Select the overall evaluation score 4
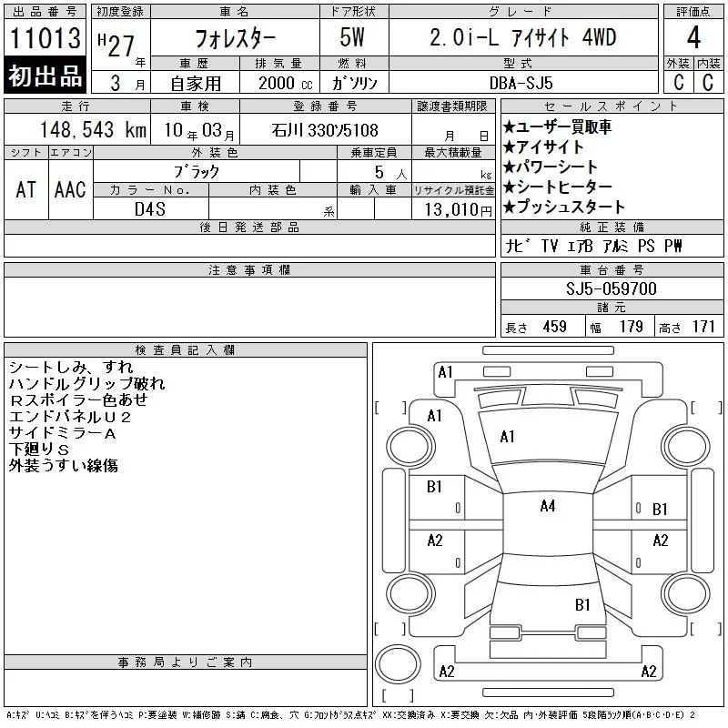Screen dimensions: 728x728 click(x=693, y=37)
